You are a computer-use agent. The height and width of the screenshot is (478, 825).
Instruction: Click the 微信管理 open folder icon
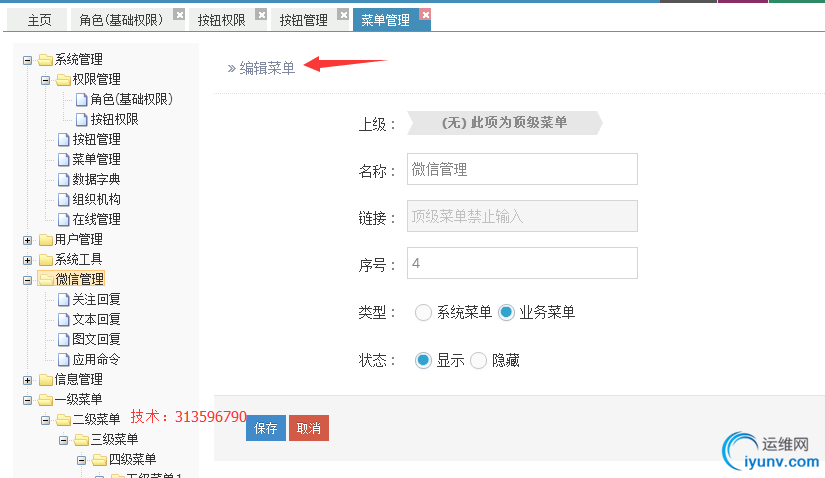(46, 280)
